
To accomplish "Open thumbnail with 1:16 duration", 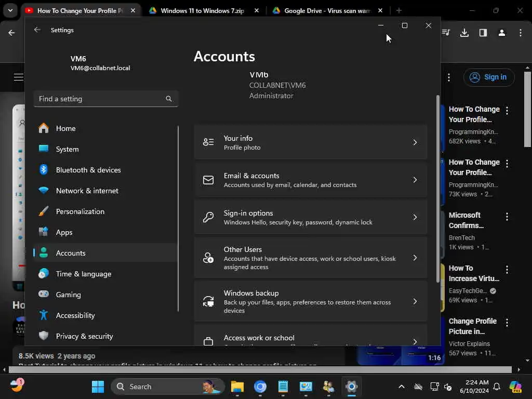I will click(x=401, y=355).
